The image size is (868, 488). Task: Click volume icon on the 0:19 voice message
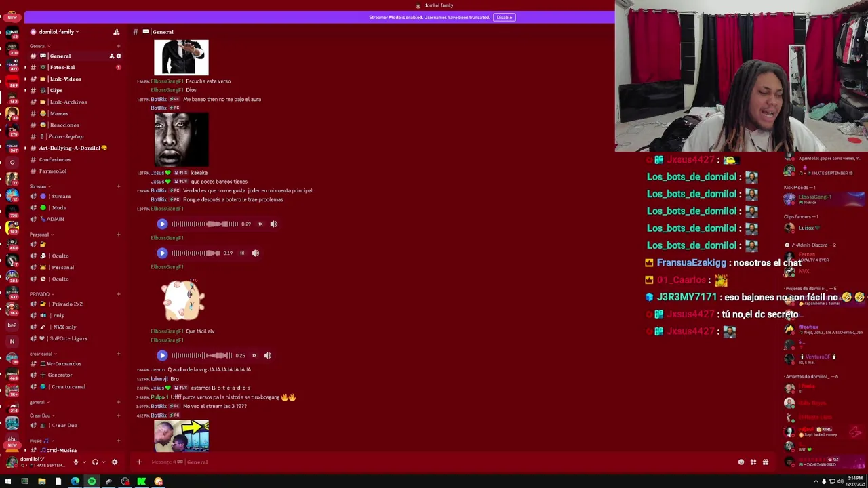[x=256, y=253]
